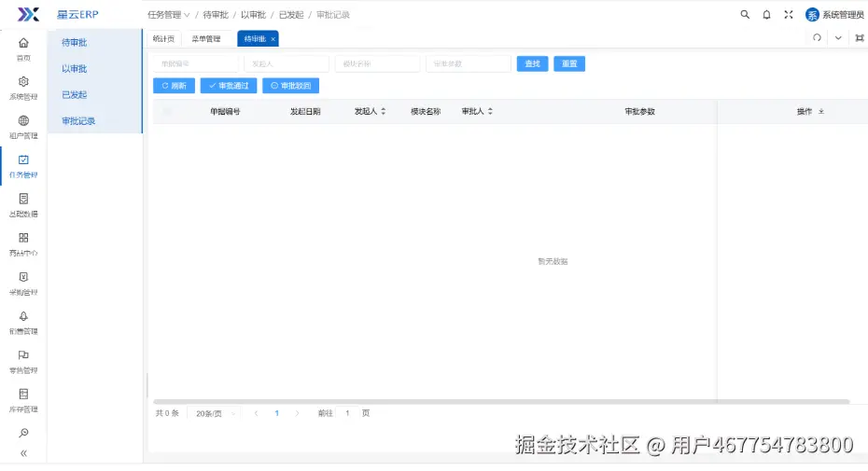Click the magnifier icon at sidebar bottom
The height and width of the screenshot is (471, 868).
point(23,433)
